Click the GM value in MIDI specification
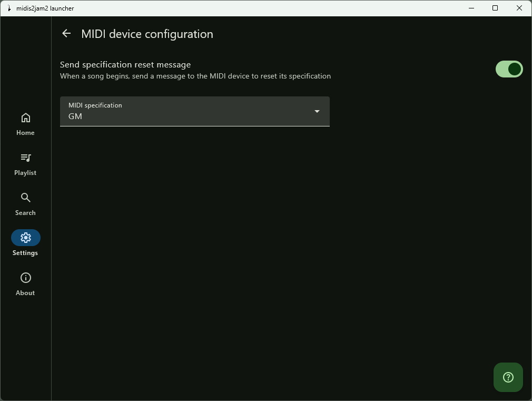The width and height of the screenshot is (532, 401). pos(75,116)
